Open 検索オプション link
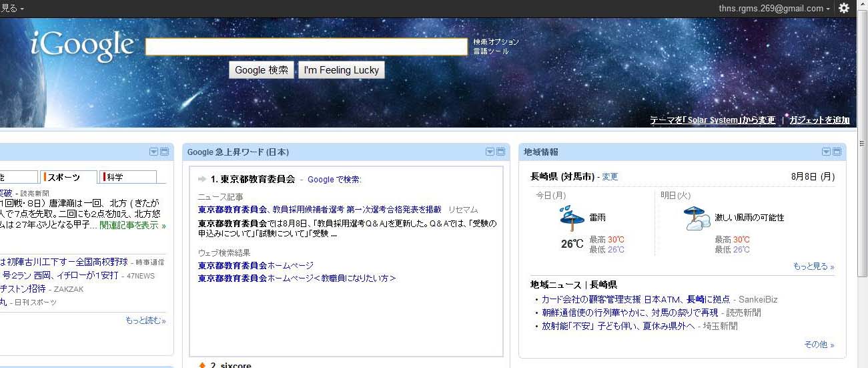The height and width of the screenshot is (368, 868). [496, 42]
